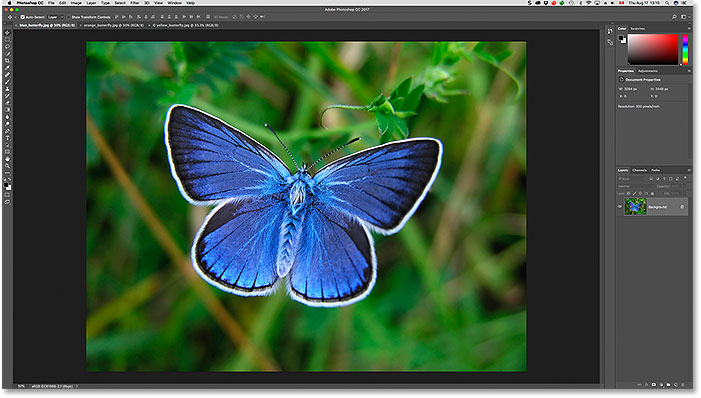Click the blue butterfly in the canvas

(303, 205)
